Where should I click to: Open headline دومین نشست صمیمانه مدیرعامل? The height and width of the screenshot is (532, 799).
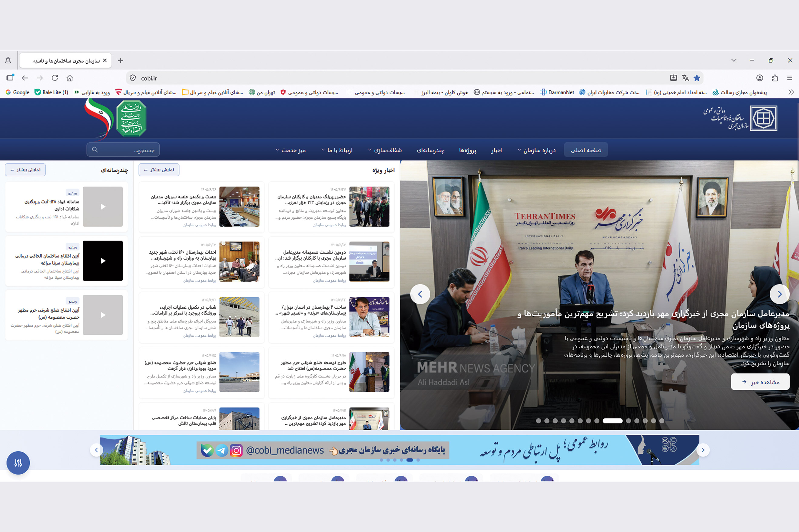pos(311,255)
